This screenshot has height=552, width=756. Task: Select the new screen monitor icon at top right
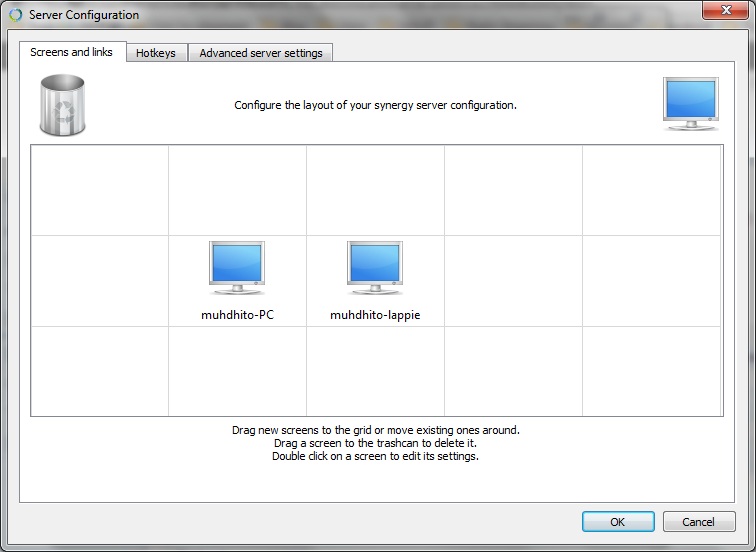[690, 105]
